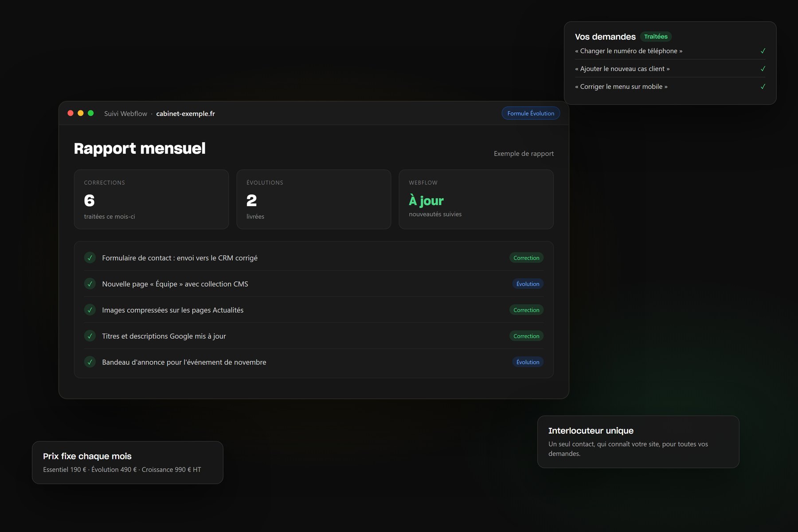Click the Vos demandes heading
This screenshot has height=532, width=798.
[605, 37]
